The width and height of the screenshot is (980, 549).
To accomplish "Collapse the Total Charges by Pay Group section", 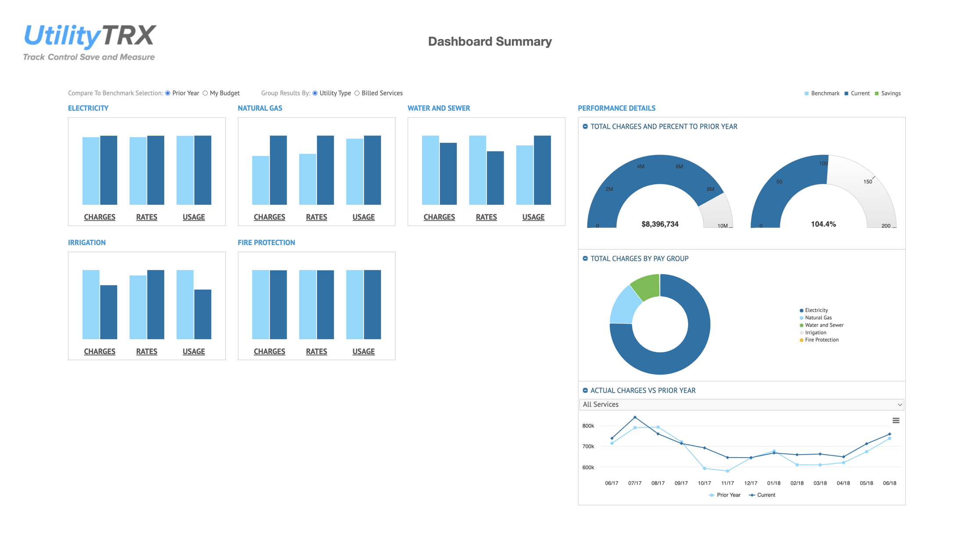I will pos(585,258).
